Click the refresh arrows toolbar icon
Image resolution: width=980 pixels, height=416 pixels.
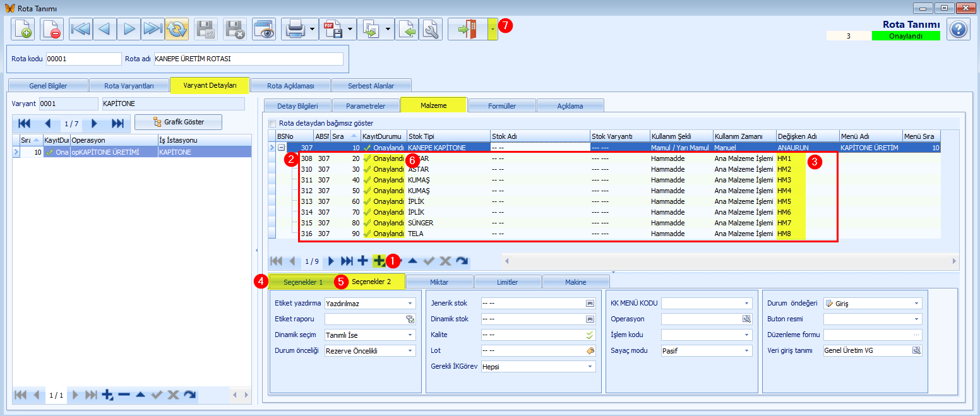[x=177, y=29]
